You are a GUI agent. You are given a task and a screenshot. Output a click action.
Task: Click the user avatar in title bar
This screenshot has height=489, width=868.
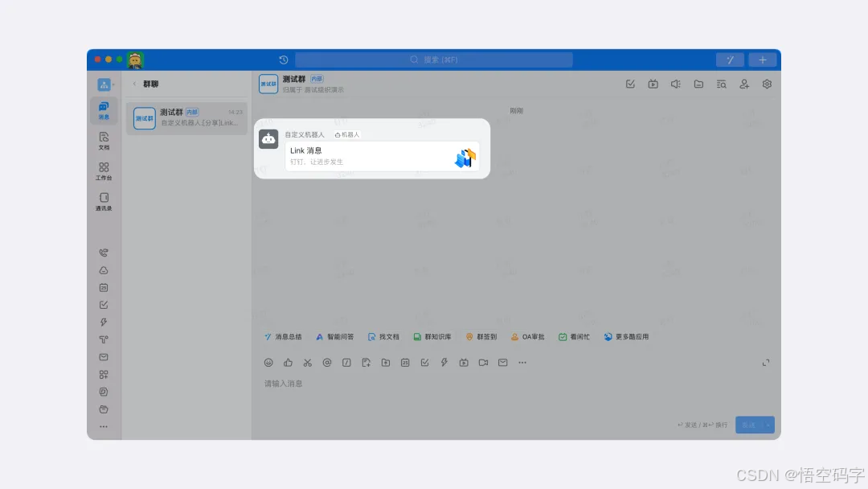[135, 60]
